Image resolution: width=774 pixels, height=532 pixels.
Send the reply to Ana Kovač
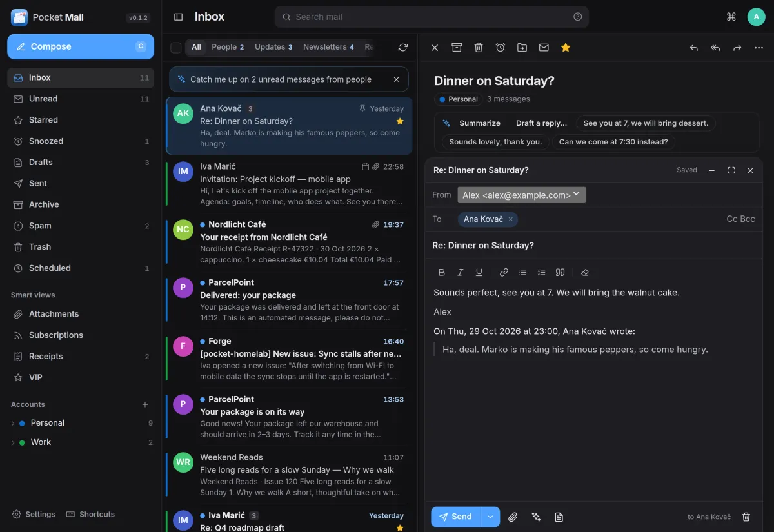(457, 517)
